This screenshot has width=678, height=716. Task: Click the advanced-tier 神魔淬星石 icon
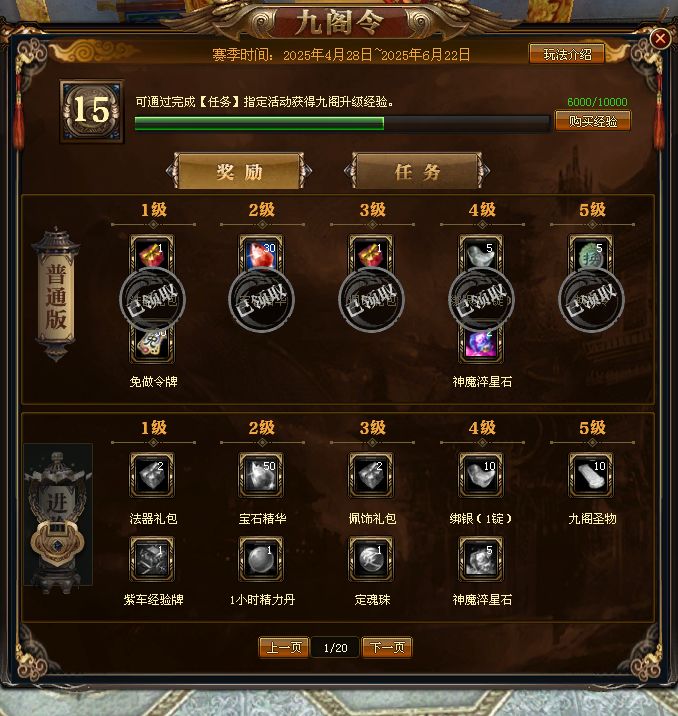[x=481, y=558]
